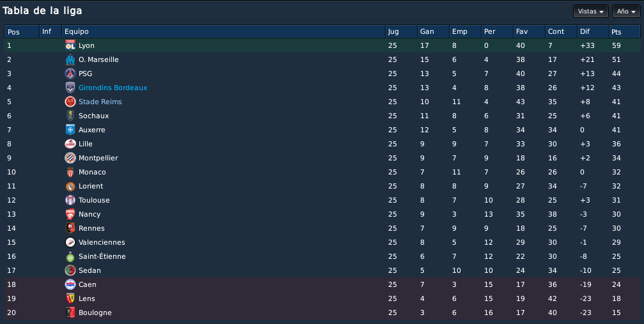
Task: Sort table by Equipo column header
Action: 223,31
